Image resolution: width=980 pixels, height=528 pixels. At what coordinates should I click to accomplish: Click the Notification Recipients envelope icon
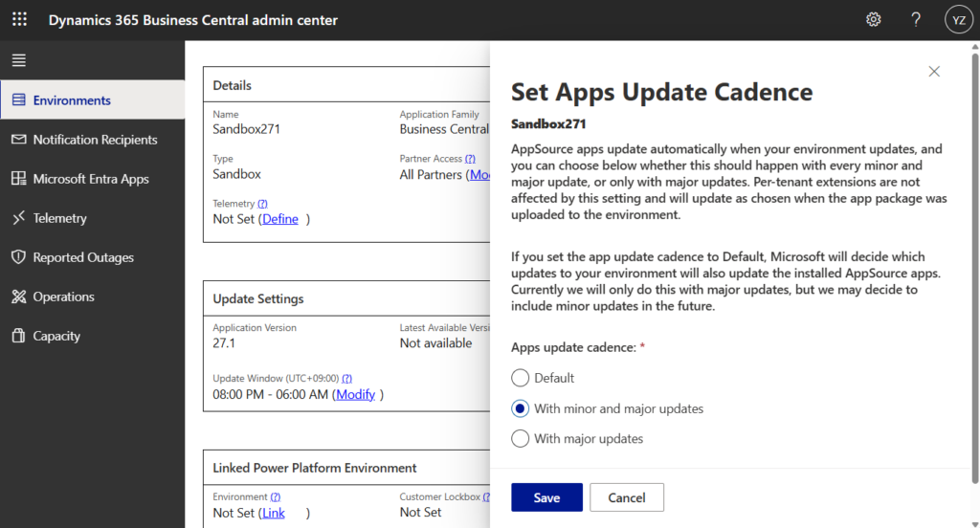[18, 140]
